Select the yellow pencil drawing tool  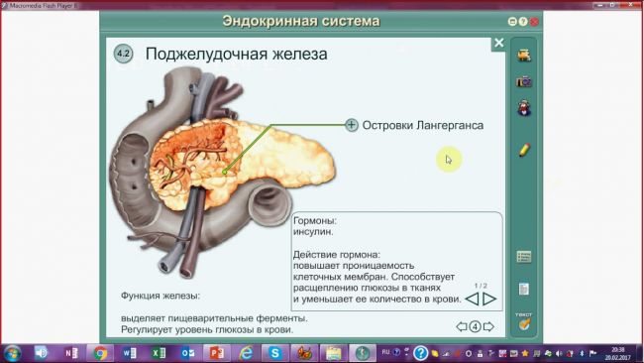524,150
